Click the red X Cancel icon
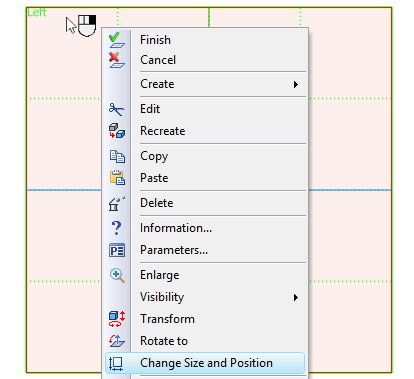Image resolution: width=414 pixels, height=379 pixels. tap(116, 60)
